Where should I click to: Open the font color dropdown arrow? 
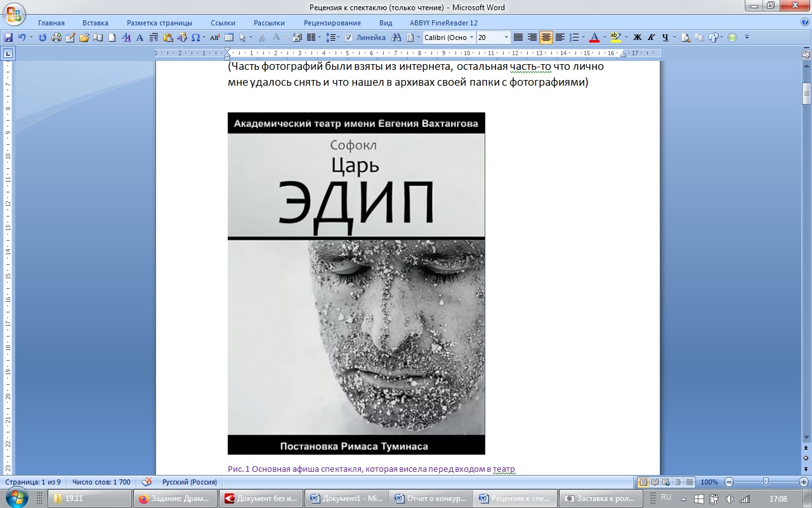(x=605, y=37)
